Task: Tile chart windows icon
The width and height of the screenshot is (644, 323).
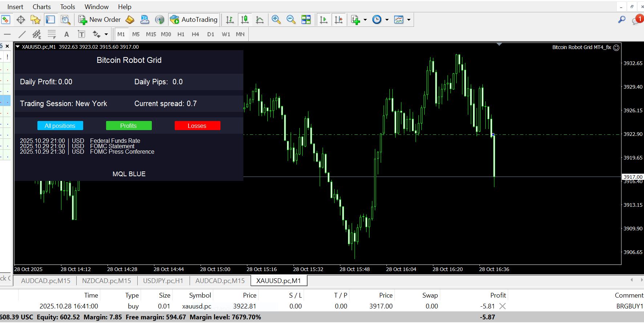Action: pos(306,20)
